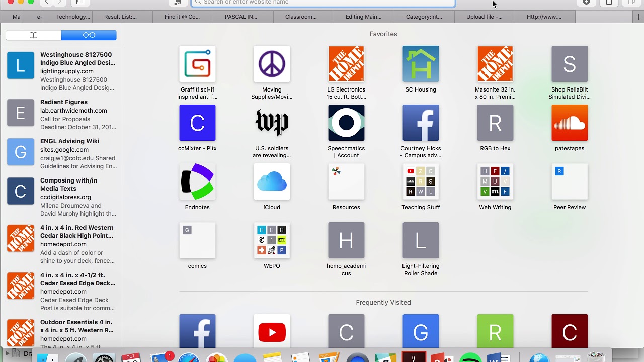Open Outdoor Essentials 4 in. reading item
644x362 pixels.
61,333
